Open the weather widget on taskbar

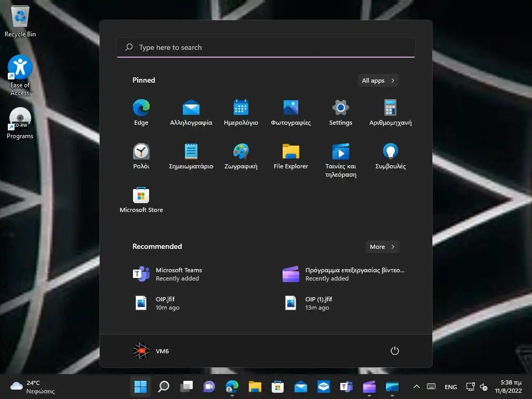pyautogui.click(x=33, y=387)
